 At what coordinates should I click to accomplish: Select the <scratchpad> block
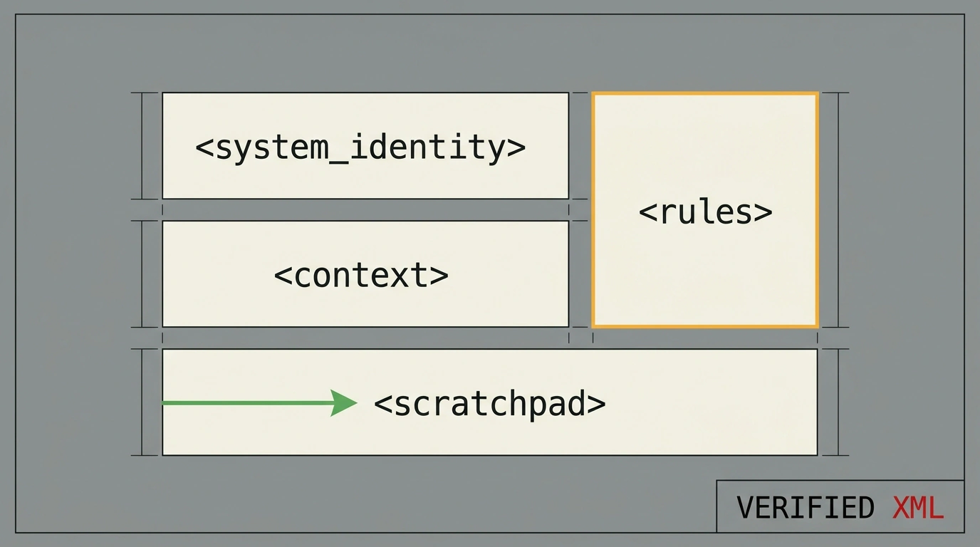coord(490,402)
